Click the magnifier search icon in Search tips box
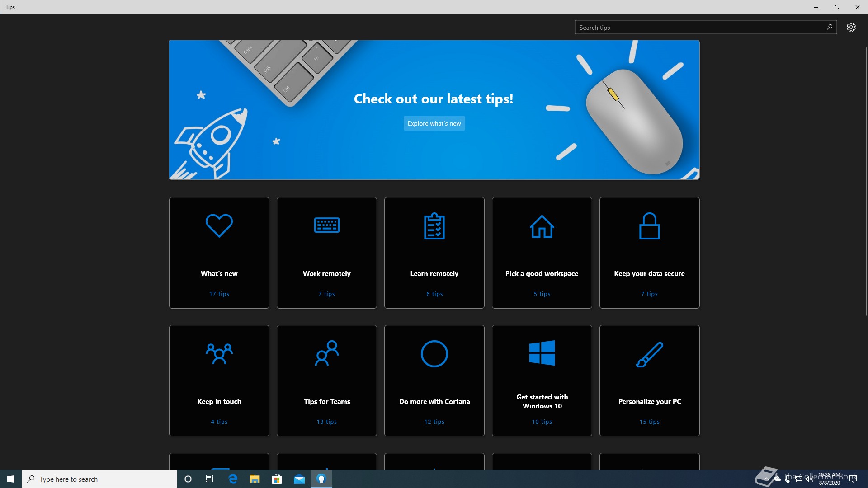The image size is (868, 488). (830, 27)
